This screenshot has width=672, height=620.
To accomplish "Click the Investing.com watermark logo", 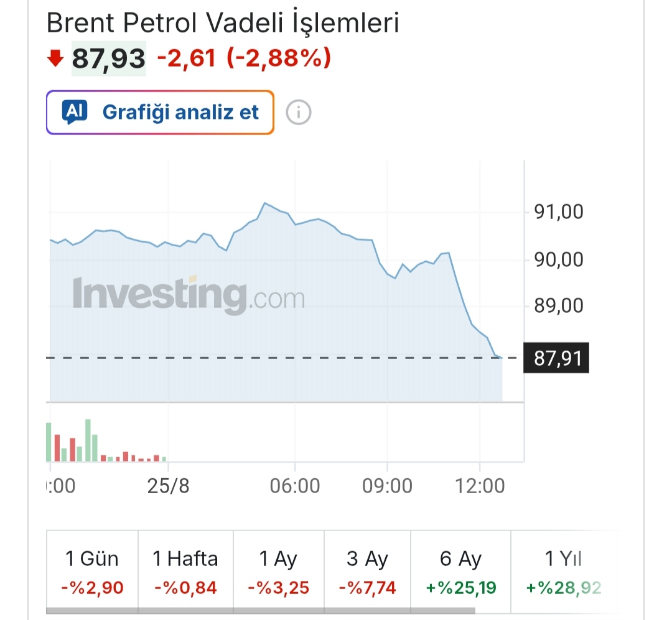I will 189,295.
